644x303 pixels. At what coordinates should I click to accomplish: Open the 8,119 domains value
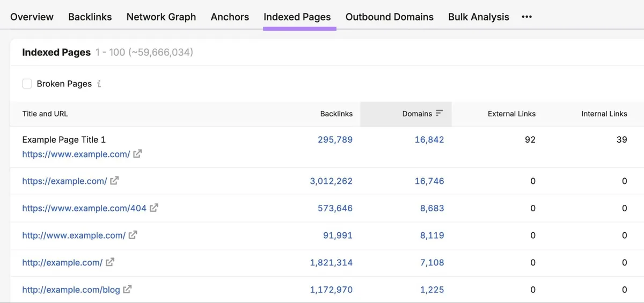point(432,235)
